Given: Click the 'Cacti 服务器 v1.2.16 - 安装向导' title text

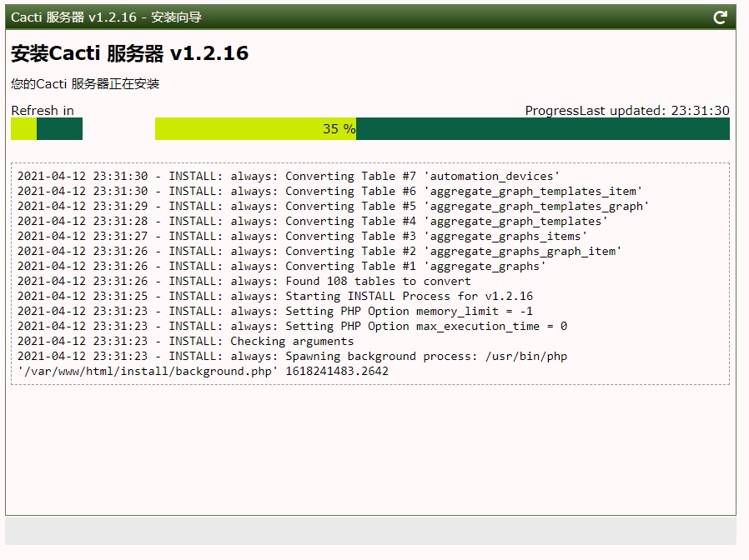Looking at the screenshot, I should click(106, 17).
